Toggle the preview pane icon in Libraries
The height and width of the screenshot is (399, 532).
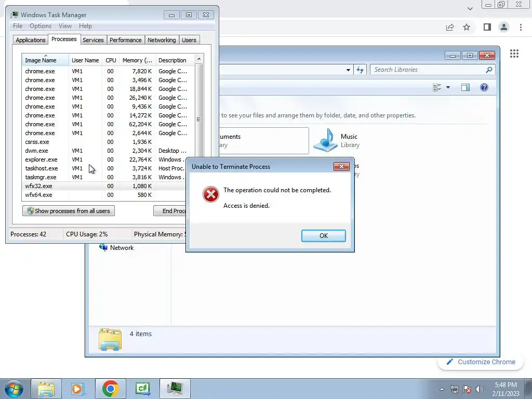[x=465, y=87]
